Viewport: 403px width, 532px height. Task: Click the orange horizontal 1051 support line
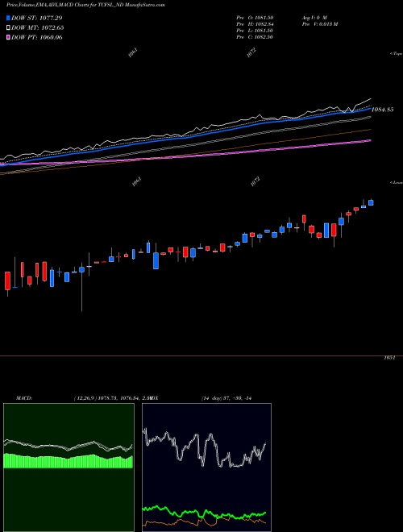201,356
